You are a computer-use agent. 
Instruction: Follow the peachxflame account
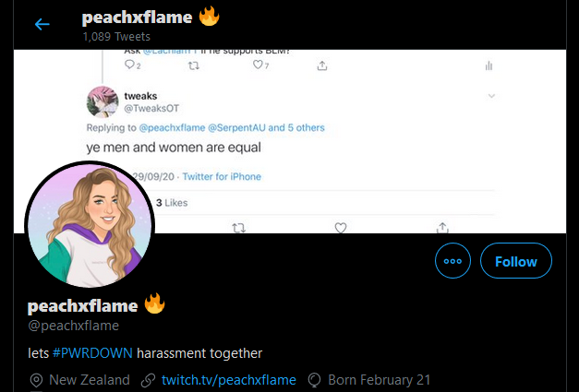click(515, 261)
